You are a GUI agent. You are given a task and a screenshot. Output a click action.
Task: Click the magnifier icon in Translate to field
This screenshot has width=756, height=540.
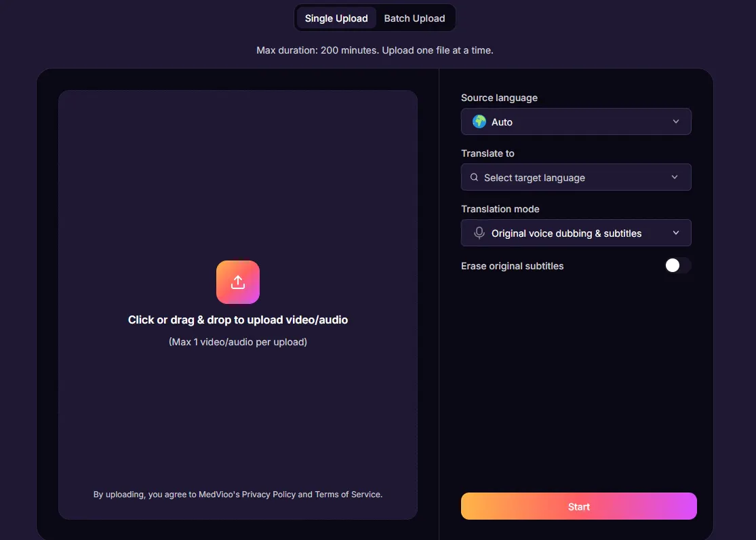[474, 177]
